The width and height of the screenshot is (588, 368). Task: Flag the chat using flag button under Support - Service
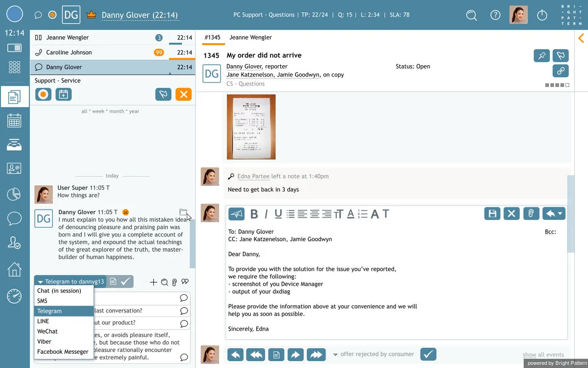[x=163, y=94]
